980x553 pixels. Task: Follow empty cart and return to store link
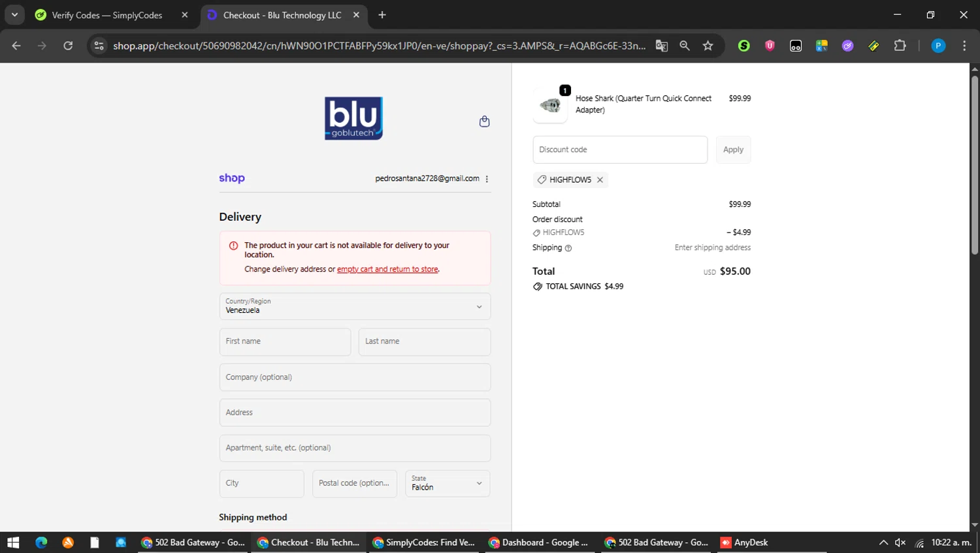[387, 269]
